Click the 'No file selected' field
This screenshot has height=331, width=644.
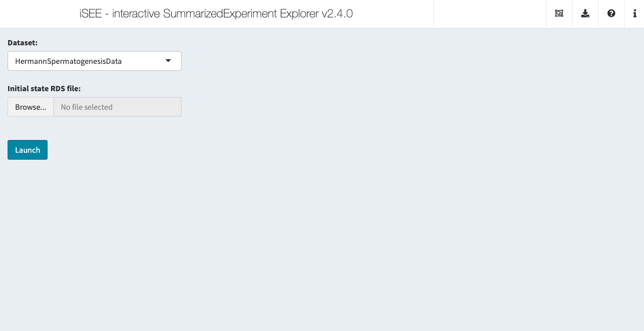[117, 107]
